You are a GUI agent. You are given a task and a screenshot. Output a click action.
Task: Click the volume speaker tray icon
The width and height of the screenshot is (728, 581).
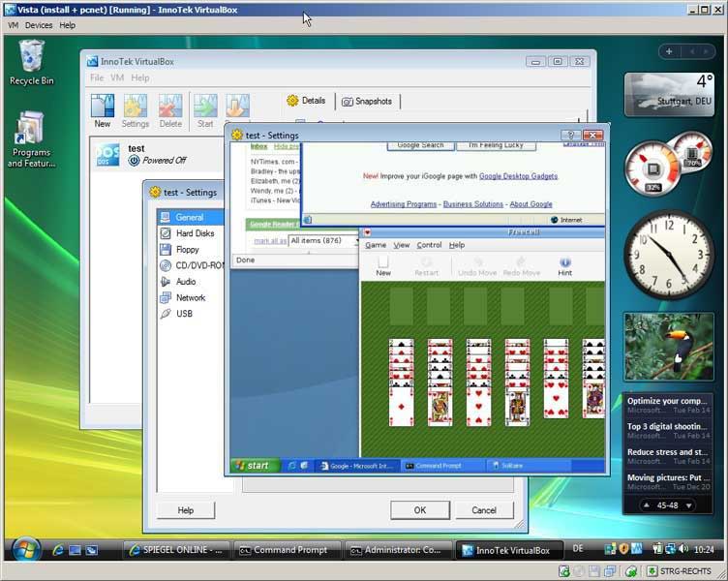tap(682, 549)
